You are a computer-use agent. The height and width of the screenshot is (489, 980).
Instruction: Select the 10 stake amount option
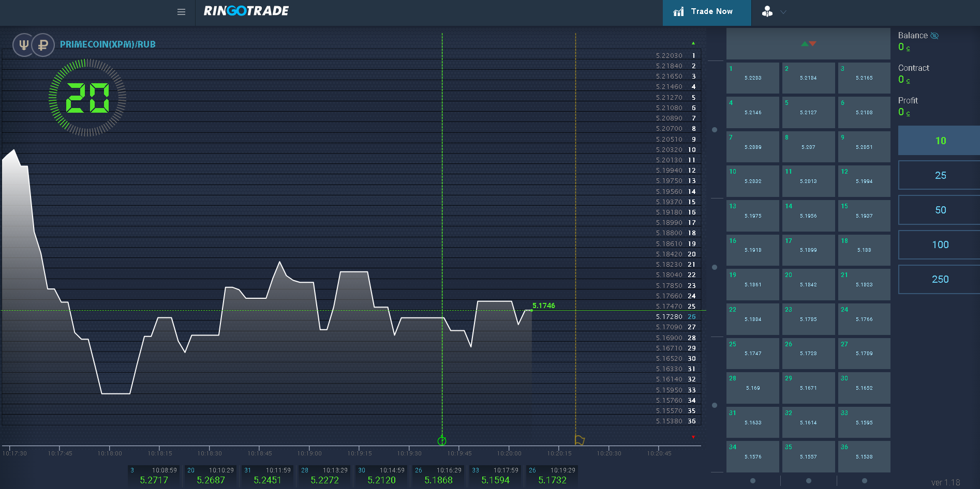tap(940, 141)
